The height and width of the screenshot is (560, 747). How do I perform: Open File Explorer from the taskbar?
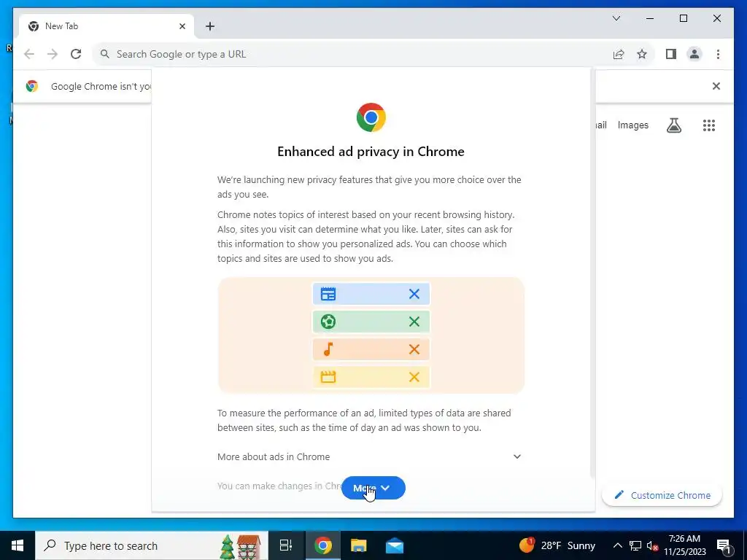pos(358,545)
